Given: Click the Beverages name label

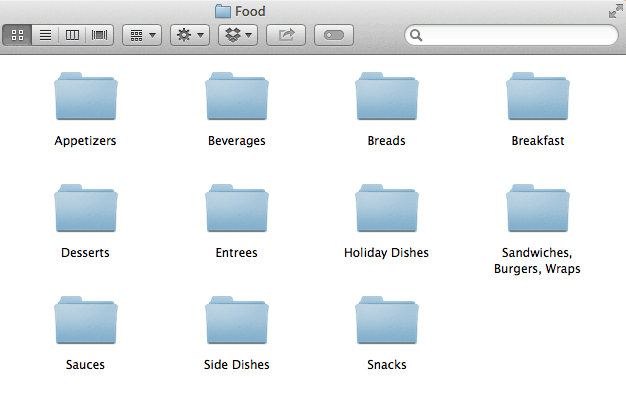Looking at the screenshot, I should click(237, 141).
